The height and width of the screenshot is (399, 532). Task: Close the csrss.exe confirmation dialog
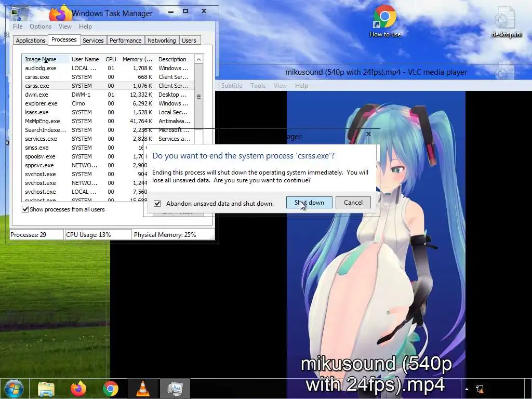tap(368, 134)
